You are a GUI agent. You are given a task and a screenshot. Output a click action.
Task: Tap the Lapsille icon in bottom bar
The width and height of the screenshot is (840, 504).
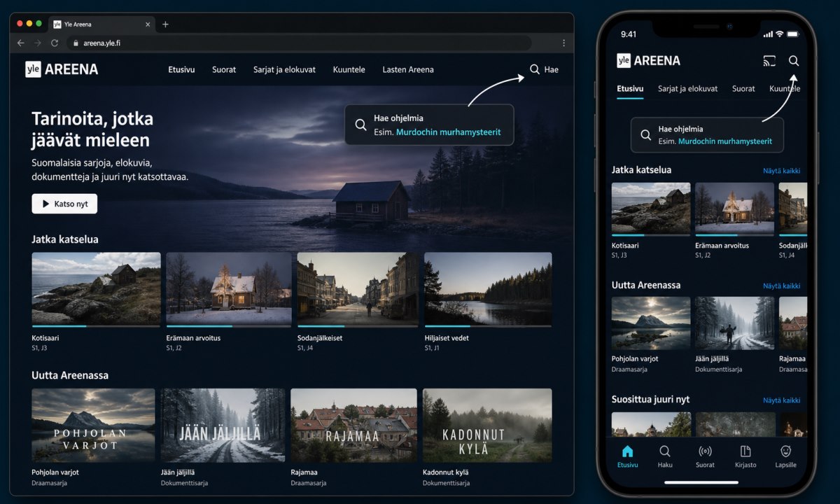(785, 451)
